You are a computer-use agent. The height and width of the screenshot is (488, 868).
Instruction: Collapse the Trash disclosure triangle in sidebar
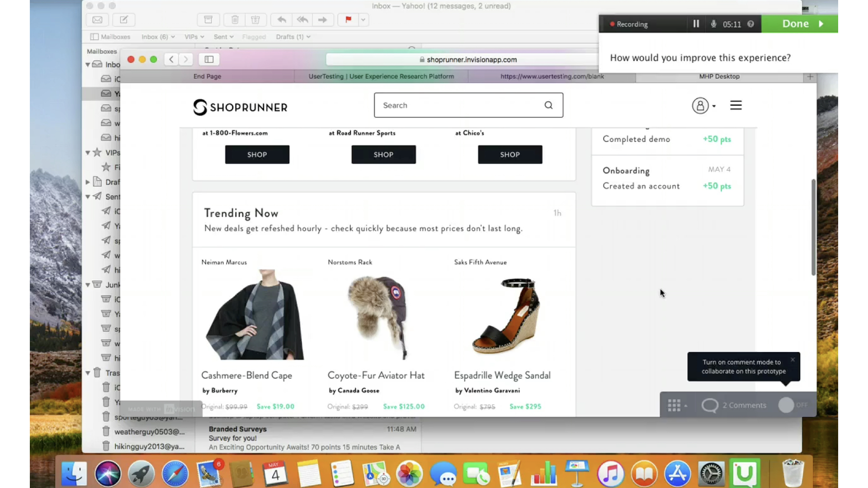[88, 373]
